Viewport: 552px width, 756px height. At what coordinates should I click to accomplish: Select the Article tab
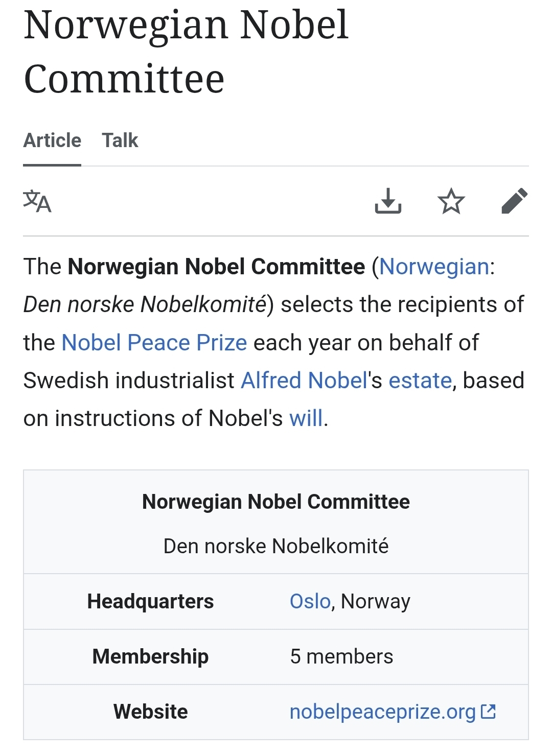tap(52, 140)
